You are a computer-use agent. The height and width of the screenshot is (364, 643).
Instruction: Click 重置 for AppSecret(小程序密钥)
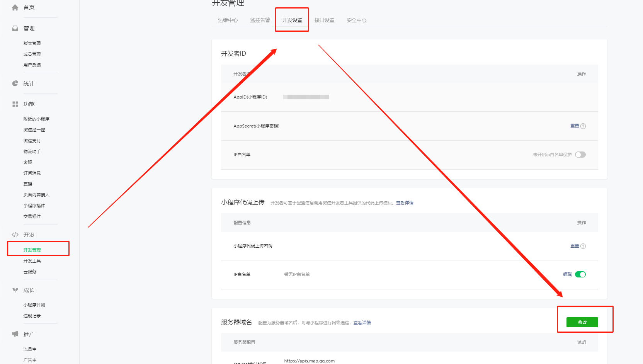pyautogui.click(x=575, y=126)
